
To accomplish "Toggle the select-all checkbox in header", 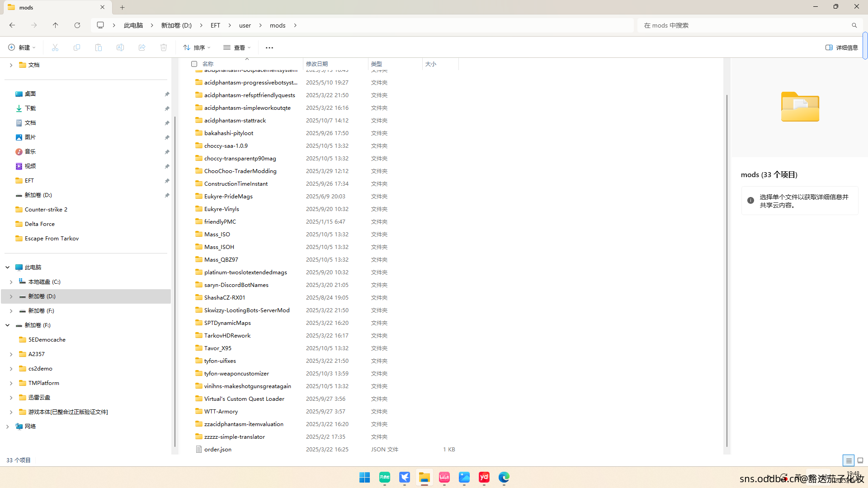I will 194,64.
